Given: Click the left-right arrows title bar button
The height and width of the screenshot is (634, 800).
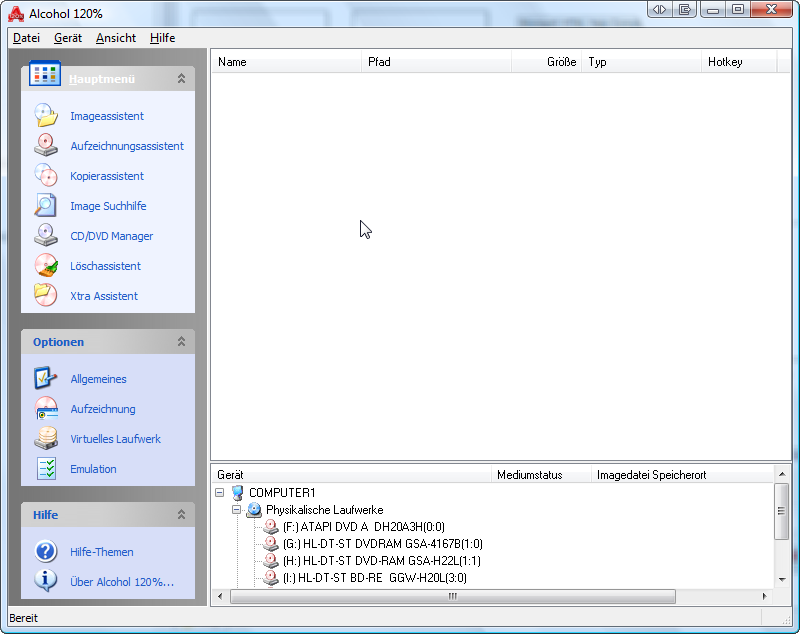Looking at the screenshot, I should 659,10.
